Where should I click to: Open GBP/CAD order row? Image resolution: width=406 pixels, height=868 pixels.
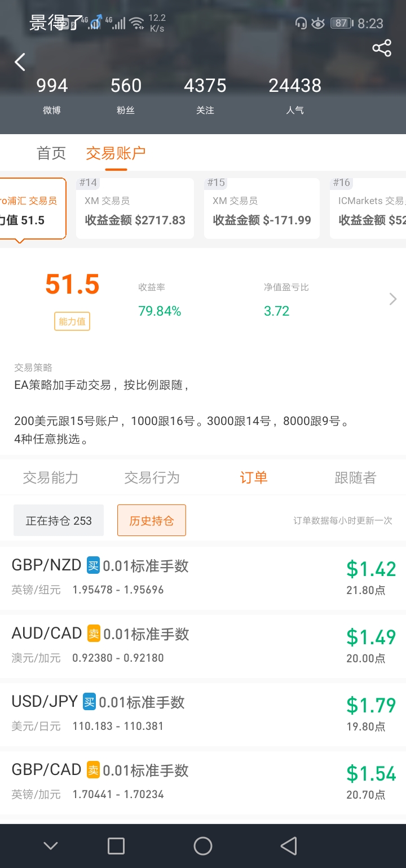203,782
